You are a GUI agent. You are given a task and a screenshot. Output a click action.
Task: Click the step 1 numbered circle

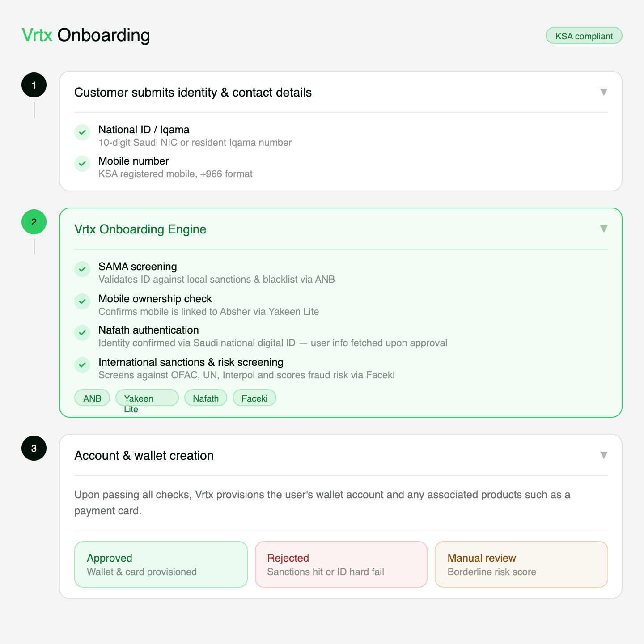click(34, 85)
